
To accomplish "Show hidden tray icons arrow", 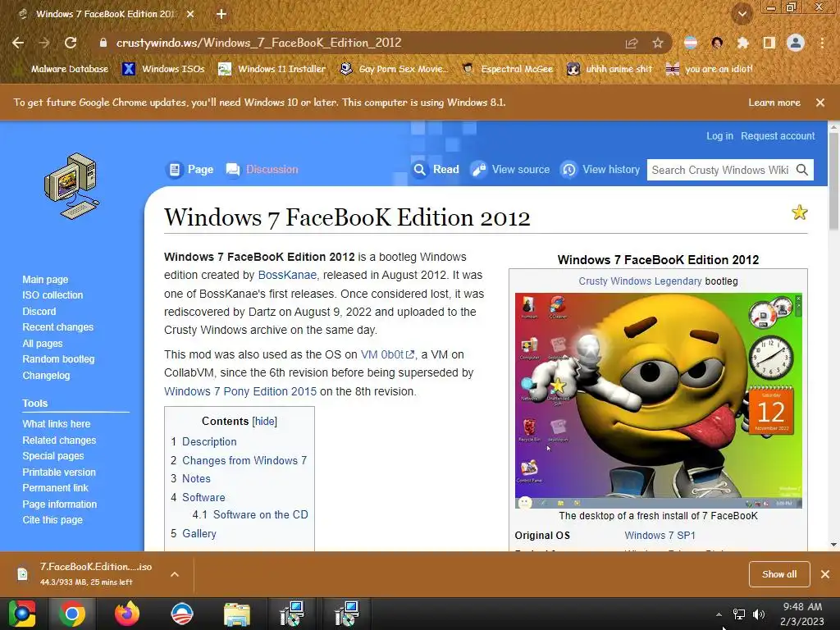I will coord(719,614).
